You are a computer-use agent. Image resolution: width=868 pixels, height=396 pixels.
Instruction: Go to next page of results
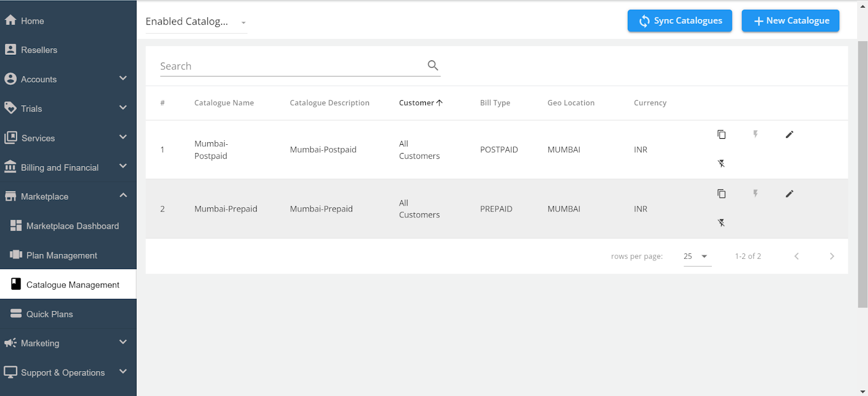(832, 257)
